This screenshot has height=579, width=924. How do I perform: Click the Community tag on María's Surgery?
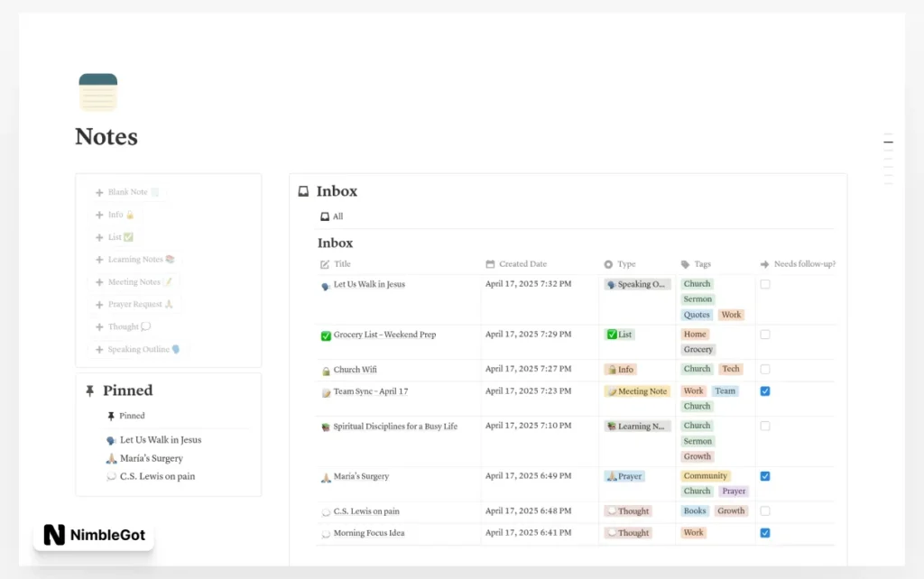706,476
